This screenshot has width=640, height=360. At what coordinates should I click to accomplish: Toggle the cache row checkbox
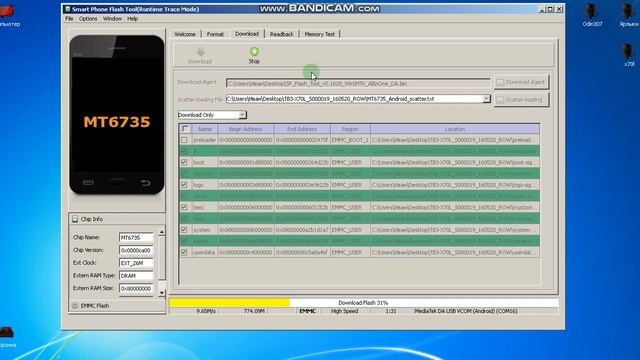tap(184, 241)
